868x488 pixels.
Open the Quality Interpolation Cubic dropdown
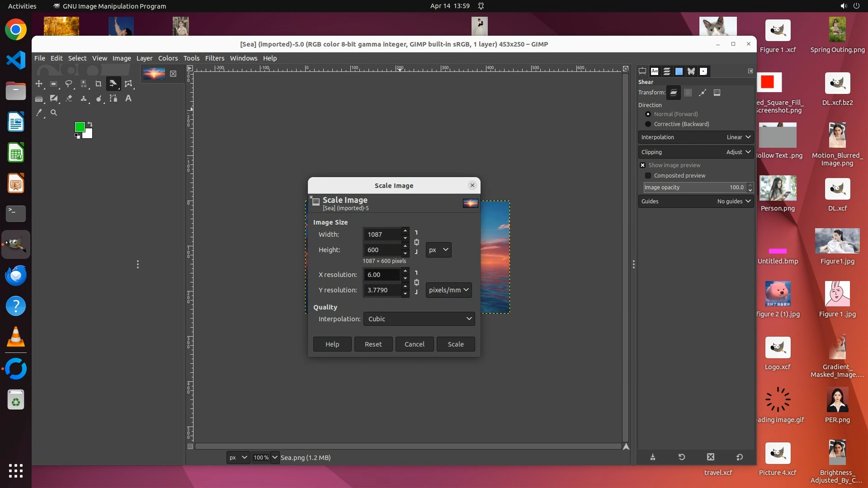(x=419, y=319)
